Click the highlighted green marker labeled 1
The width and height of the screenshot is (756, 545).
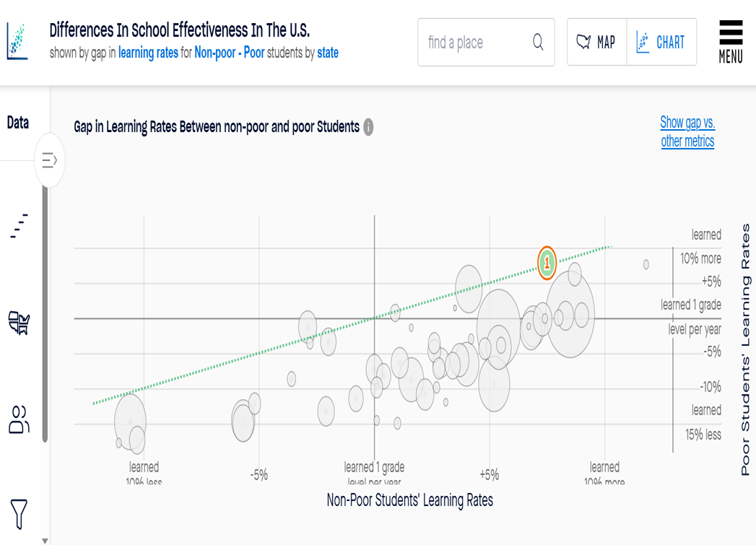click(547, 263)
